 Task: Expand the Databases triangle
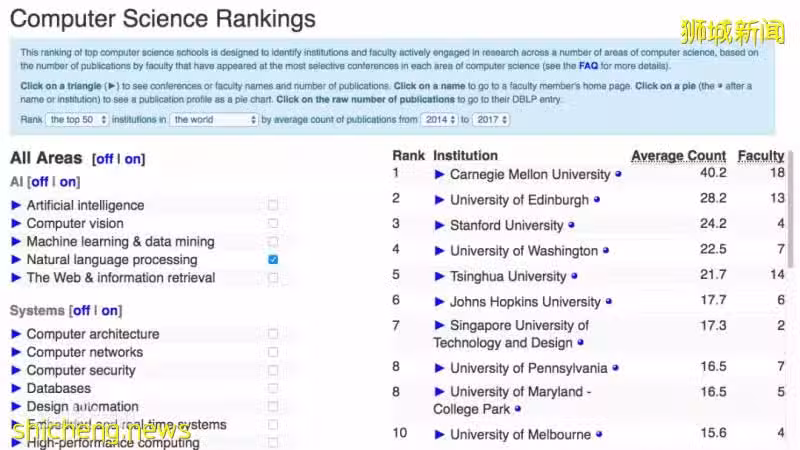(x=16, y=388)
